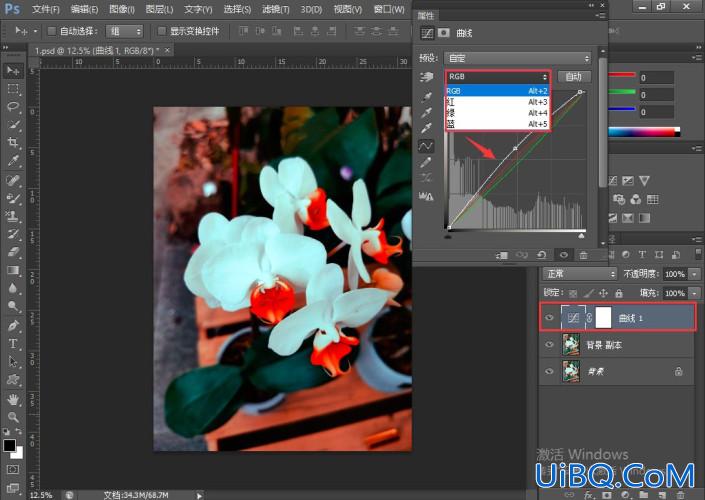
Task: Open the 正常 blend mode dropdown
Action: (580, 274)
